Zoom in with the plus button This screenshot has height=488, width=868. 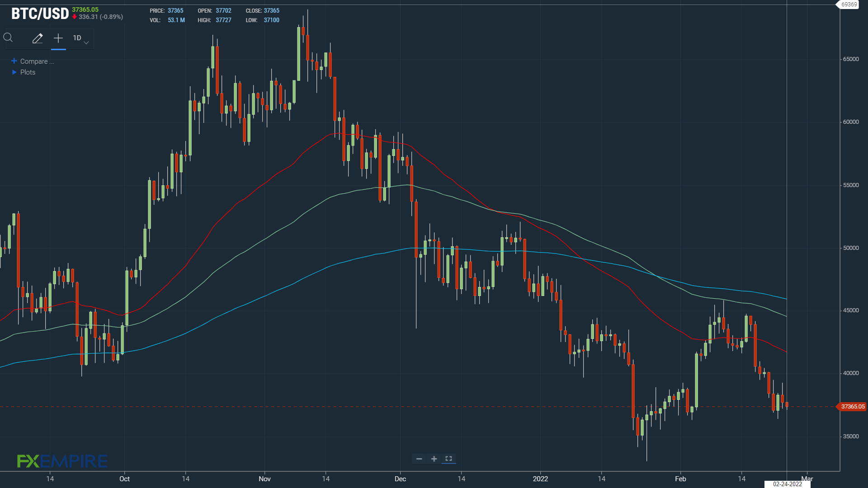pyautogui.click(x=434, y=459)
